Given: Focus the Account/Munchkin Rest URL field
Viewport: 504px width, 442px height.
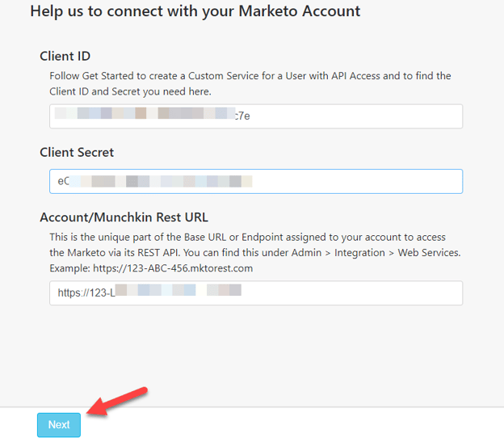Looking at the screenshot, I should 256,293.
